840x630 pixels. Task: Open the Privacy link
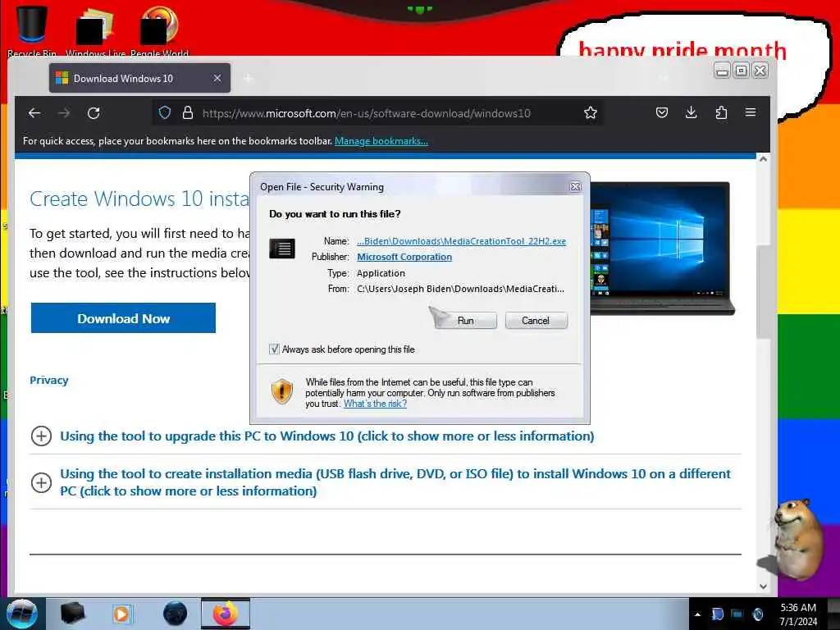pos(48,381)
